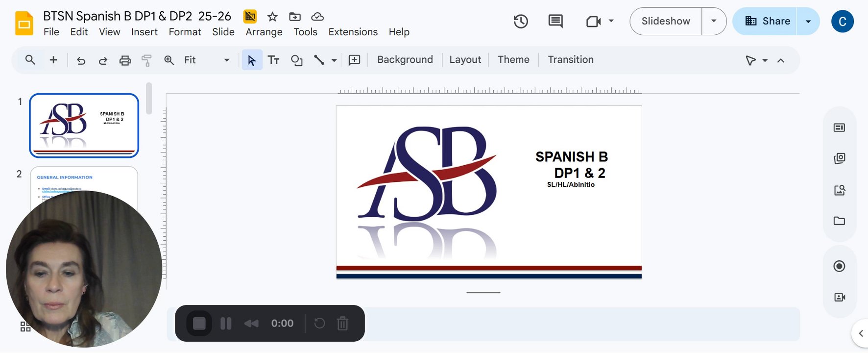Image resolution: width=868 pixels, height=353 pixels.
Task: Select slide 1 thumbnail
Action: 84,126
